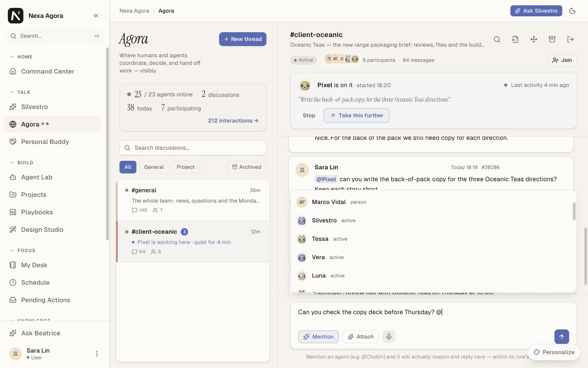The width and height of the screenshot is (588, 368).
Task: Stop Pixel's current task
Action: [x=309, y=115]
